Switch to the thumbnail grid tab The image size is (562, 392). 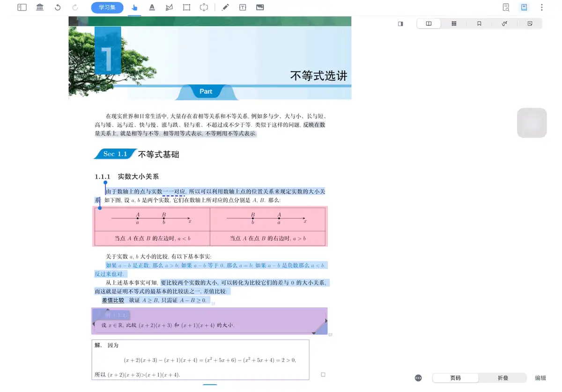[454, 23]
